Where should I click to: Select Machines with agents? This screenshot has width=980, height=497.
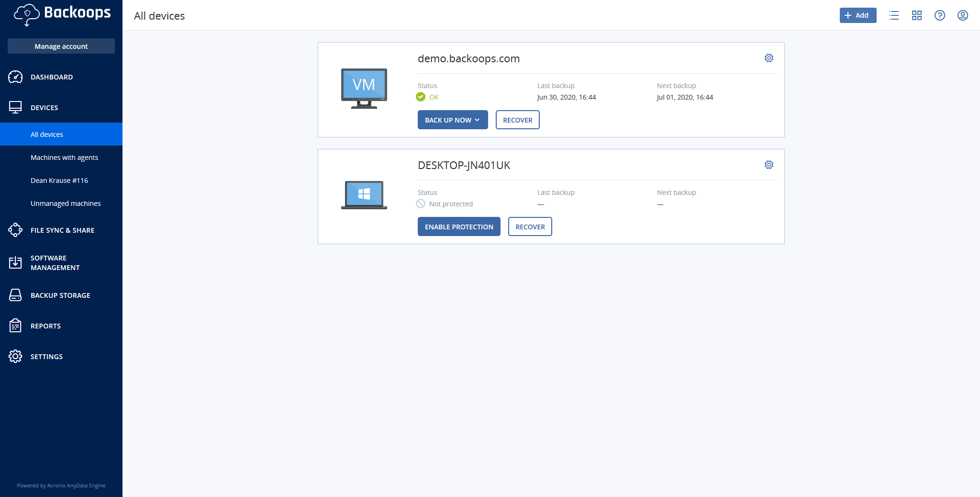(x=61, y=157)
